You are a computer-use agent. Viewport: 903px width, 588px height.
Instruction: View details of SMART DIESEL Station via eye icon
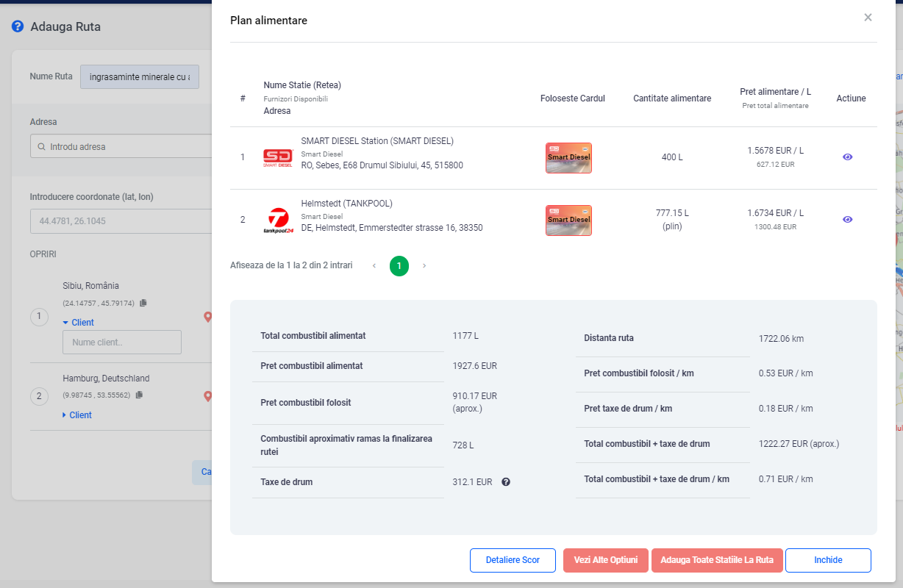click(x=847, y=157)
